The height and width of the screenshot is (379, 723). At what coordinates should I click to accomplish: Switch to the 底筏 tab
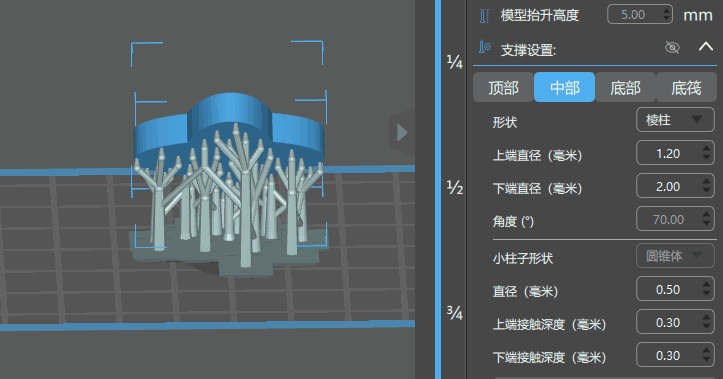[686, 87]
